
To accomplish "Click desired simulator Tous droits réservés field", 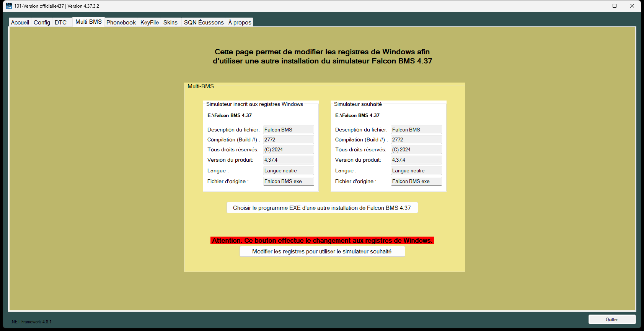I will click(417, 149).
